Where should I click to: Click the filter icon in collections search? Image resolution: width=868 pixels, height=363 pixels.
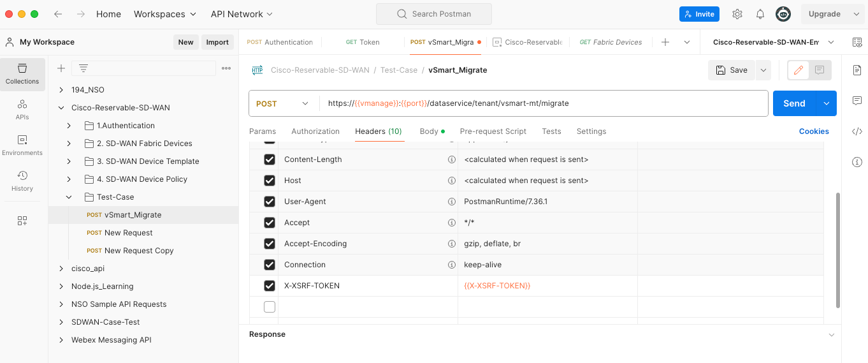coord(83,68)
